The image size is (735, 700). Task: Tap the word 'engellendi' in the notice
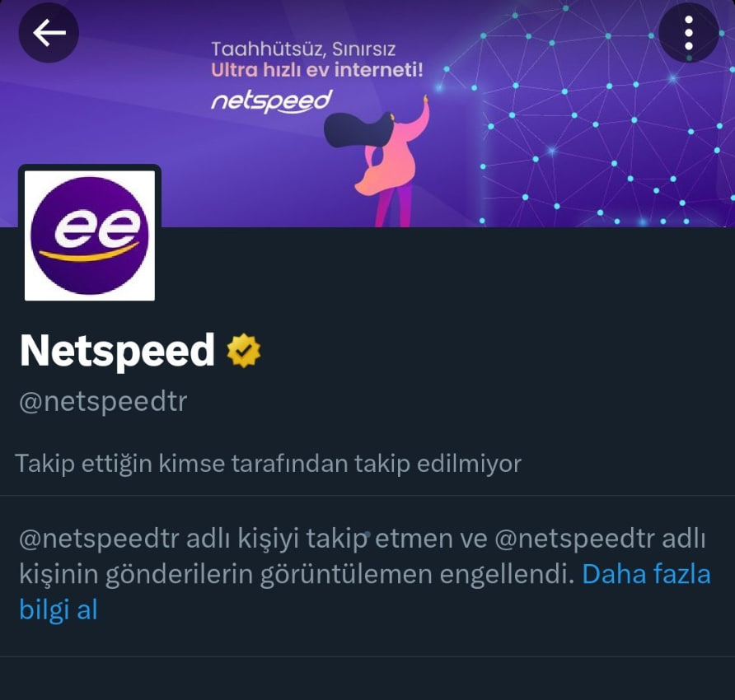coord(507,574)
